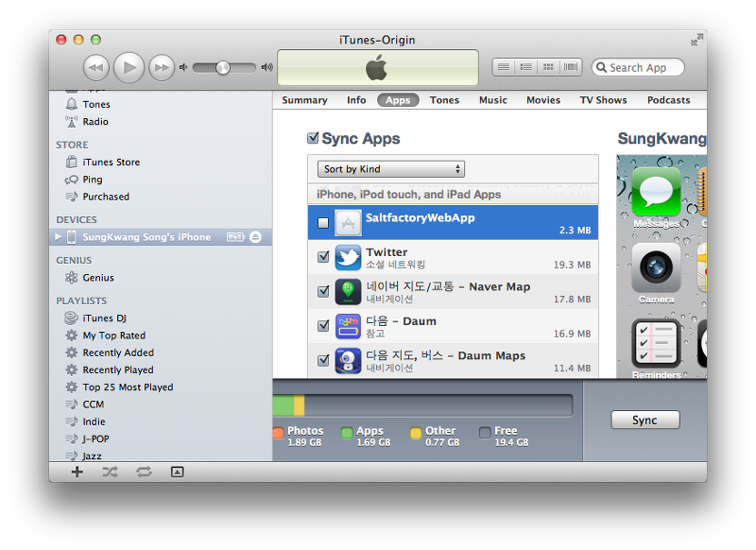Click the orange Photos capacity swatch
The height and width of the screenshot is (550, 756).
coord(278,433)
